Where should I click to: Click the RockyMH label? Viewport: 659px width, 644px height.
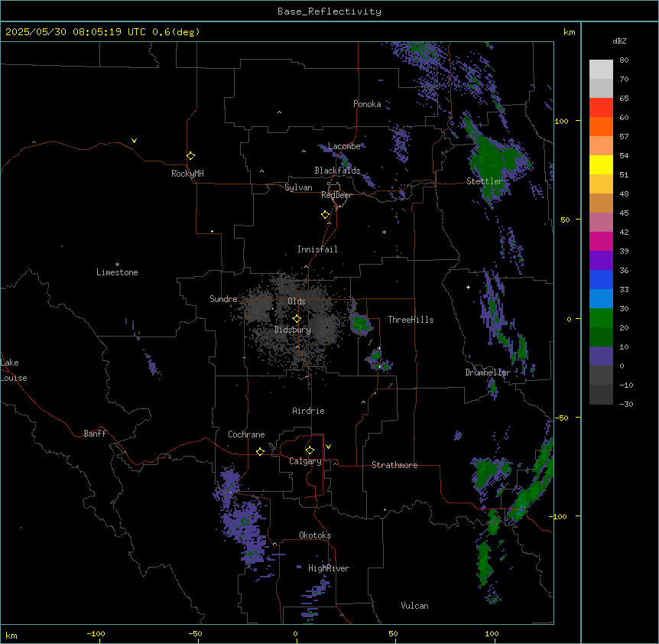pyautogui.click(x=187, y=174)
